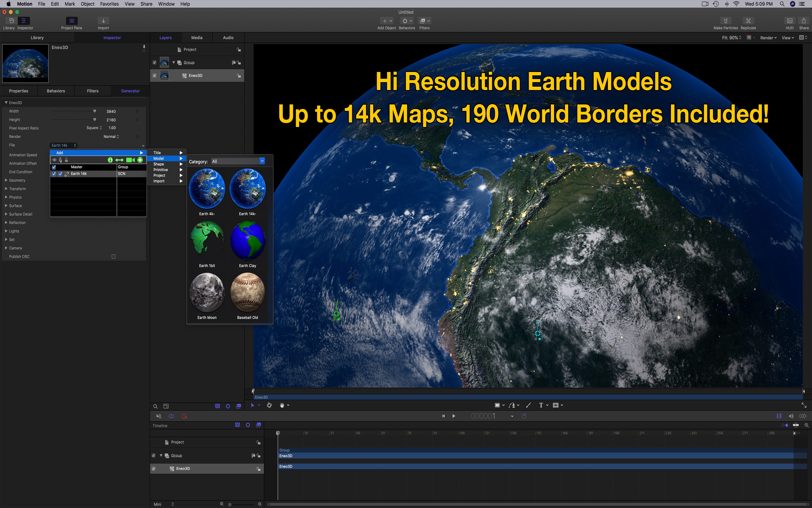The image size is (812, 508).
Task: Uncheck Eneo3D checkbox in Timeline list
Action: click(x=153, y=469)
